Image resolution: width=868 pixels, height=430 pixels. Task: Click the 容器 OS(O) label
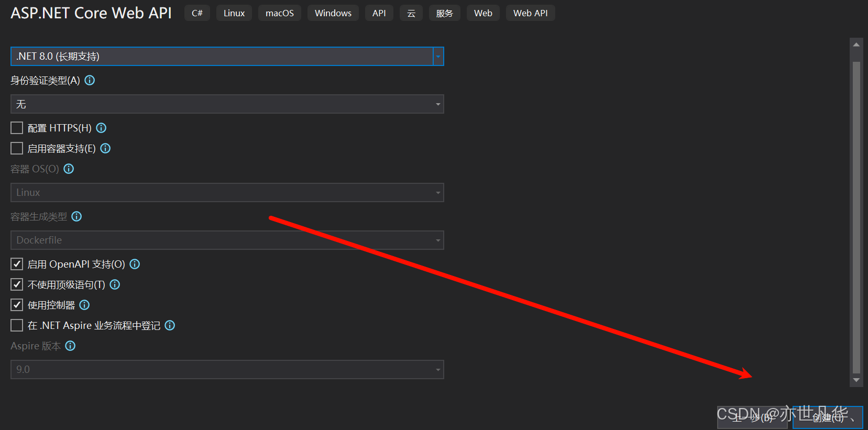click(x=35, y=169)
